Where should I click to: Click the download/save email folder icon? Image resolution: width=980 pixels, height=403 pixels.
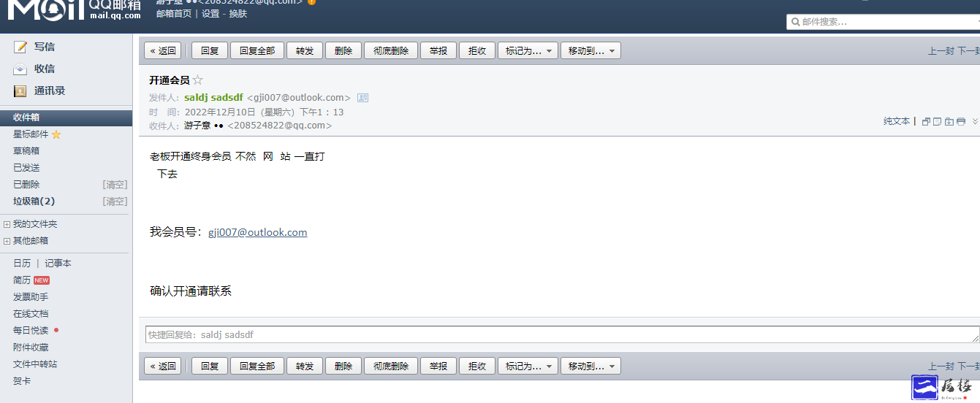949,121
